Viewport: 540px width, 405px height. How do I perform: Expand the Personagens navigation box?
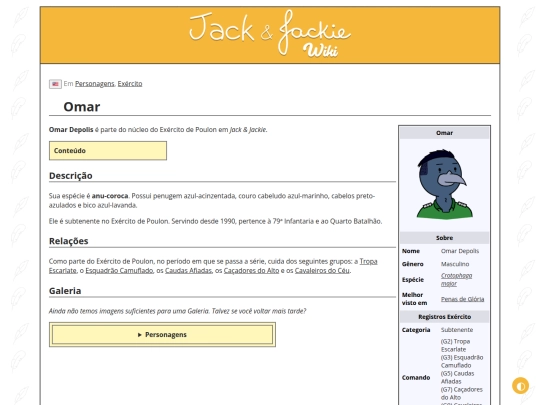click(x=162, y=334)
